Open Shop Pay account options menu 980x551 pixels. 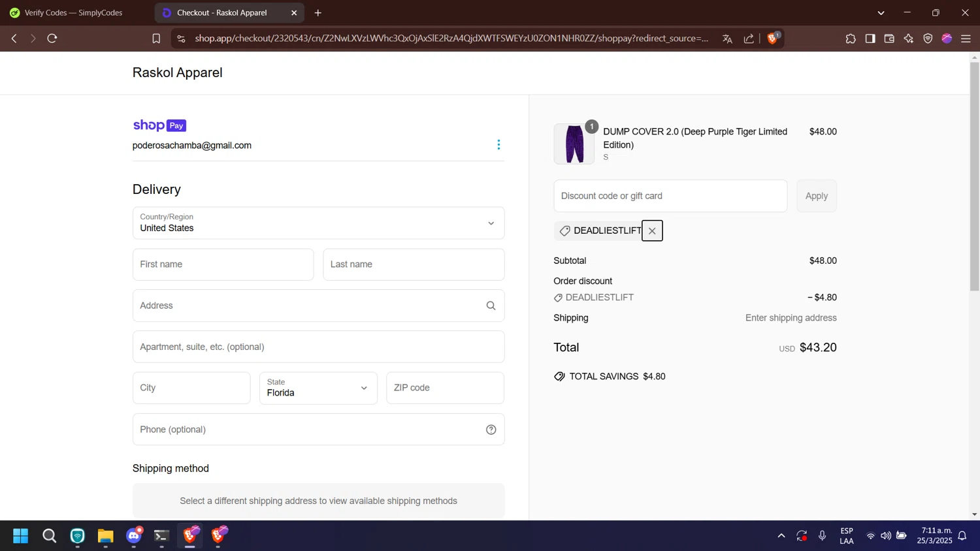[x=498, y=144]
